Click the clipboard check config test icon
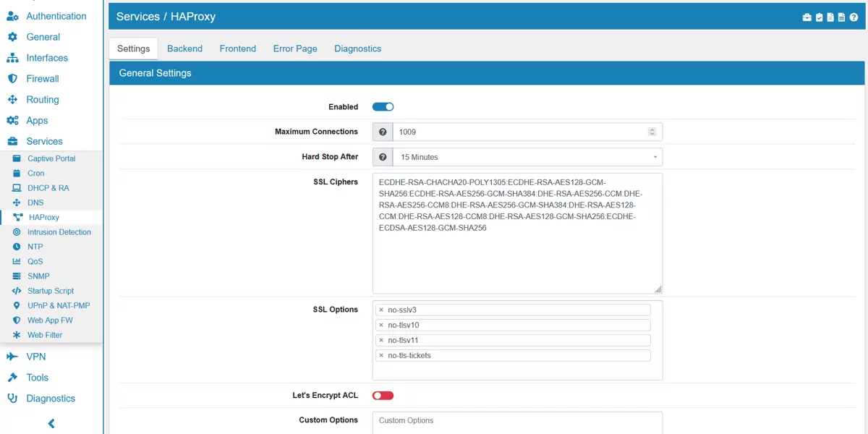 click(x=819, y=17)
